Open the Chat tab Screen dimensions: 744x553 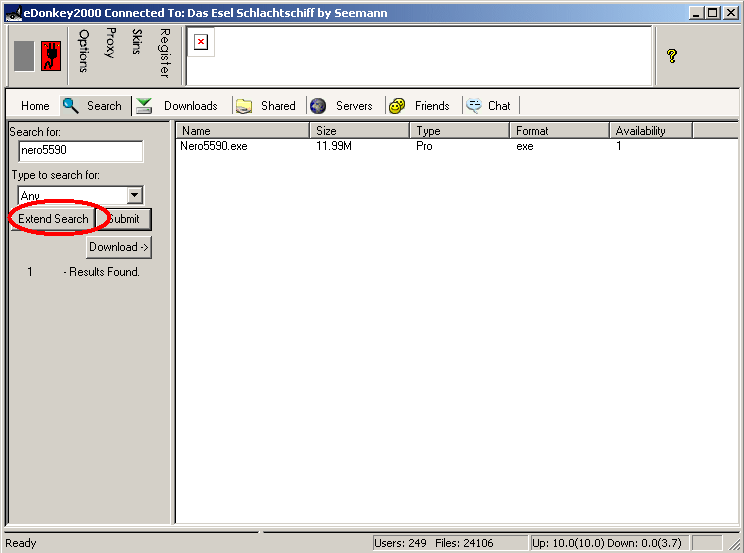[x=499, y=106]
